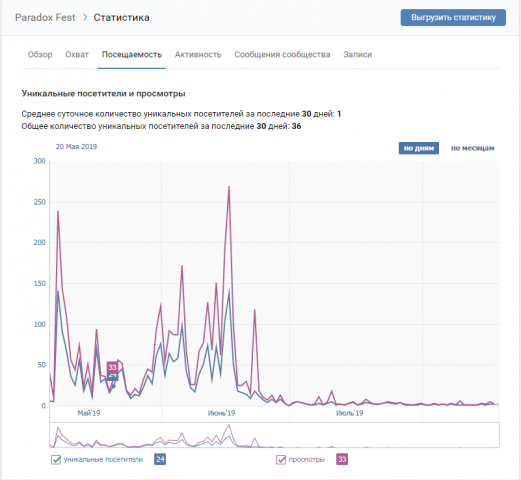The image size is (521, 480).
Task: Click the mini overview chart range slider
Action: point(274,435)
